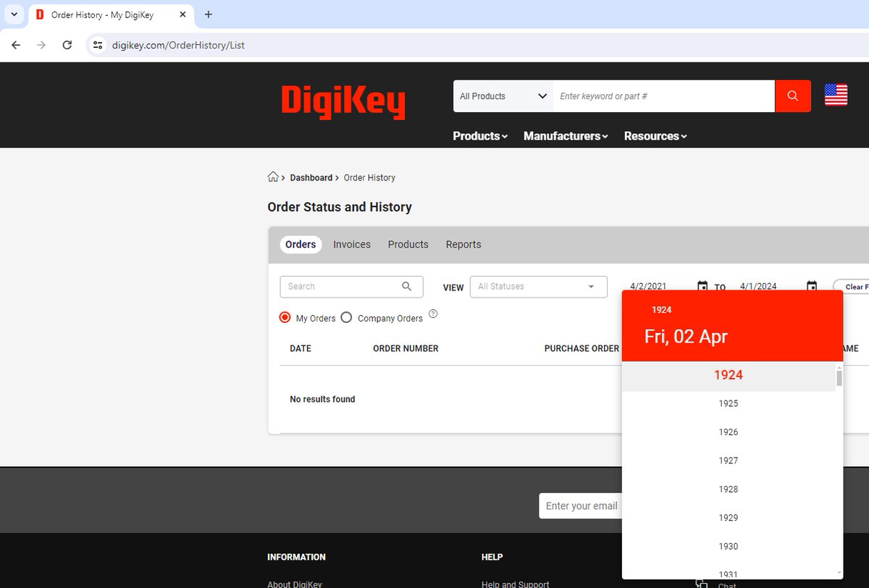Click the home breadcrumb icon
The width and height of the screenshot is (869, 588).
(273, 177)
